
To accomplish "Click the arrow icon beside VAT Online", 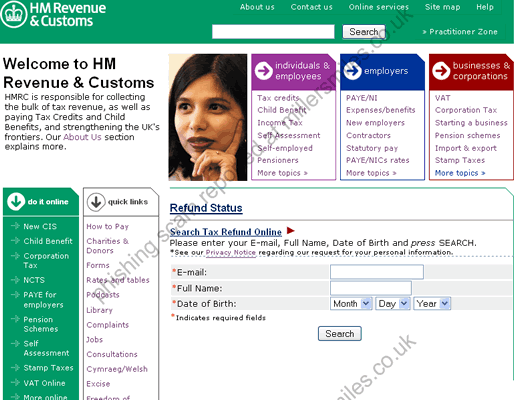I will pyautogui.click(x=15, y=383).
